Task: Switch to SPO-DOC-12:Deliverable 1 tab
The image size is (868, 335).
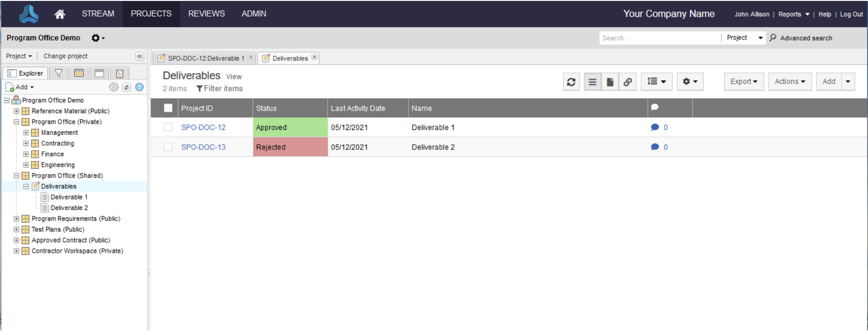Action: point(205,58)
